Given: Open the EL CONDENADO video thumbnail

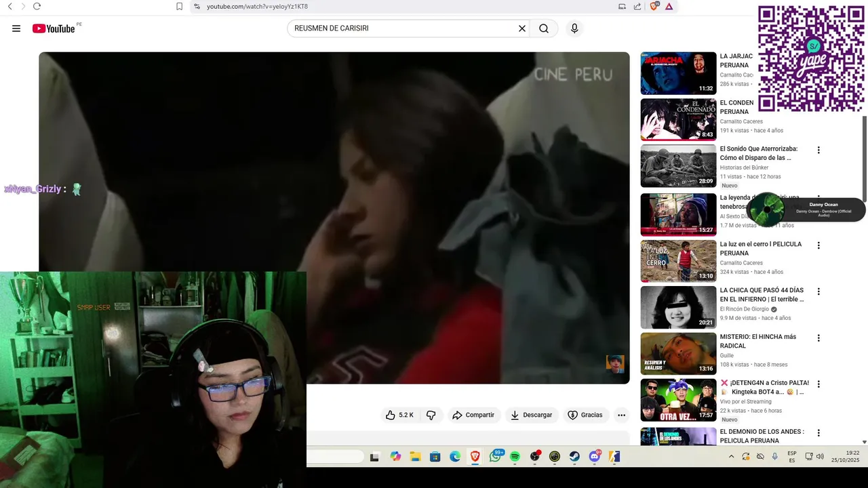Looking at the screenshot, I should tap(678, 119).
